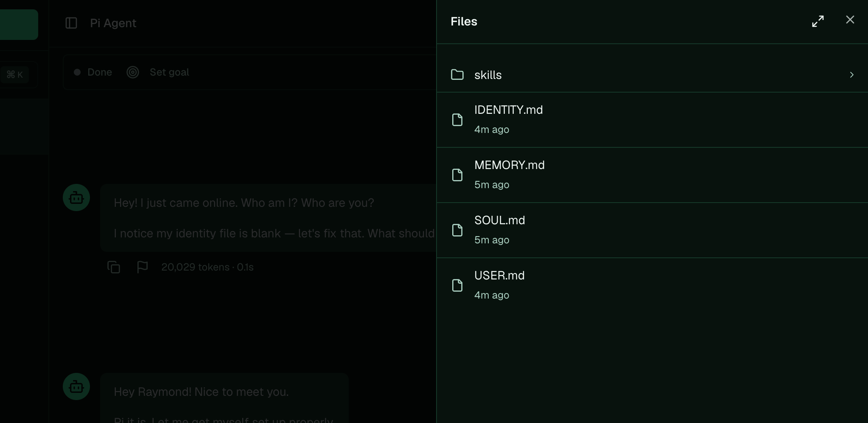The image size is (868, 423).
Task: Close the Files panel
Action: pyautogui.click(x=850, y=20)
